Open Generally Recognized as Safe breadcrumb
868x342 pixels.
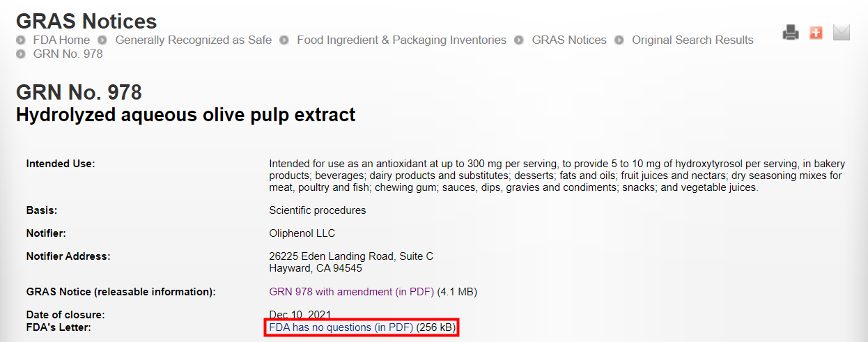[x=193, y=40]
